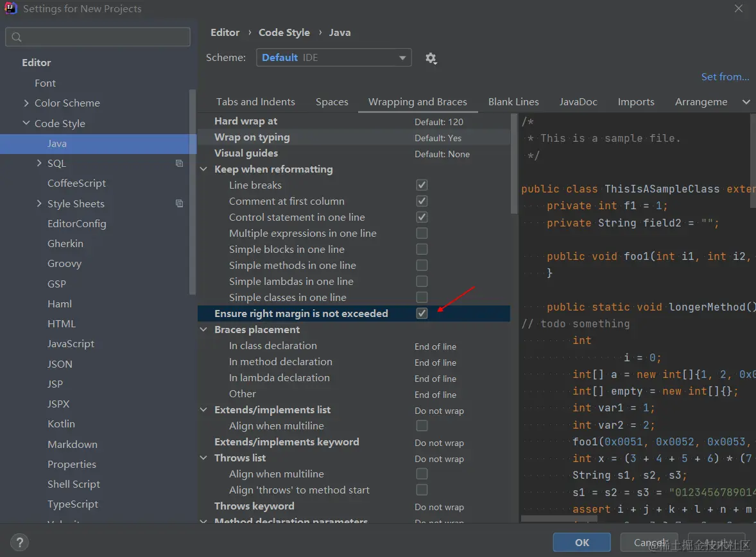This screenshot has width=756, height=557.
Task: Enable Simple methods in one line
Action: pyautogui.click(x=422, y=265)
